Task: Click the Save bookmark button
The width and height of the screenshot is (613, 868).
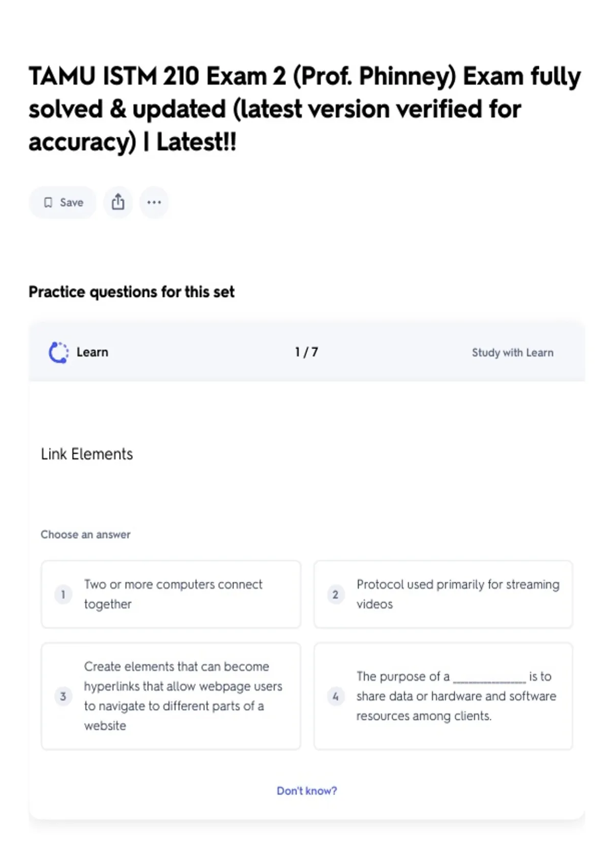Action: pos(62,203)
